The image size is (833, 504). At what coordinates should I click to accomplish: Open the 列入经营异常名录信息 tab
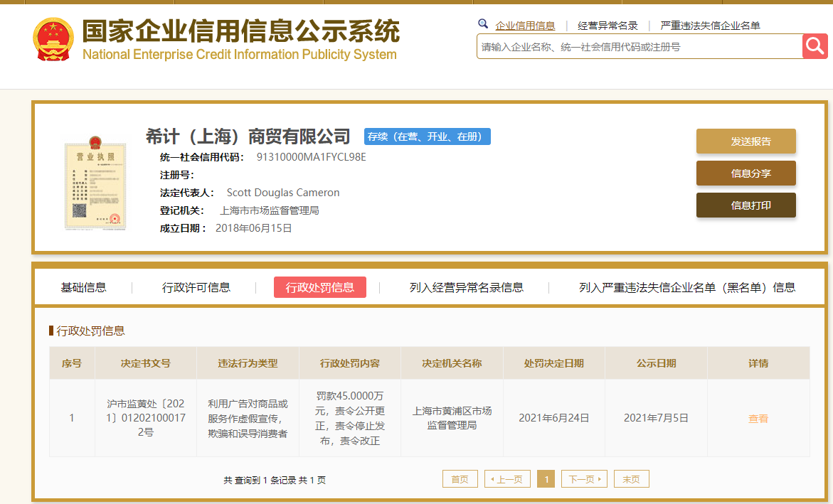[467, 287]
